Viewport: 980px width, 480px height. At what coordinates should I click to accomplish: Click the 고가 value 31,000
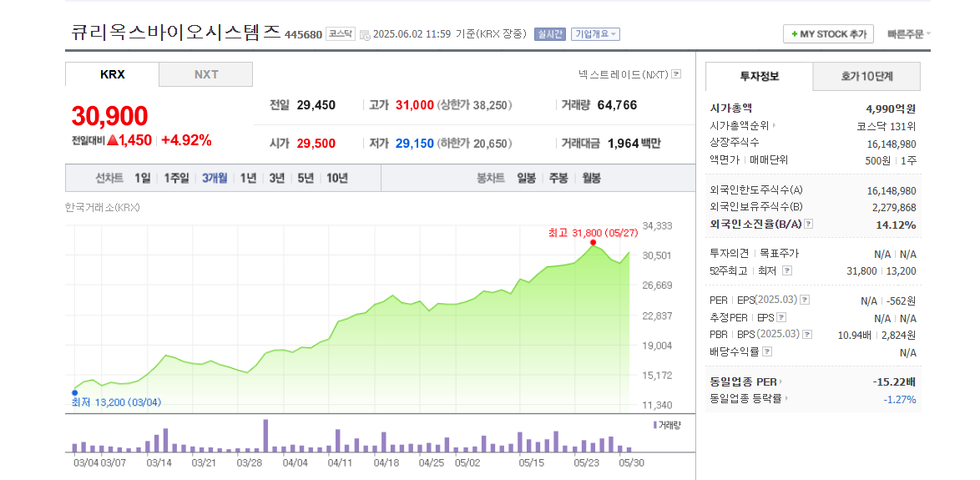[414, 105]
